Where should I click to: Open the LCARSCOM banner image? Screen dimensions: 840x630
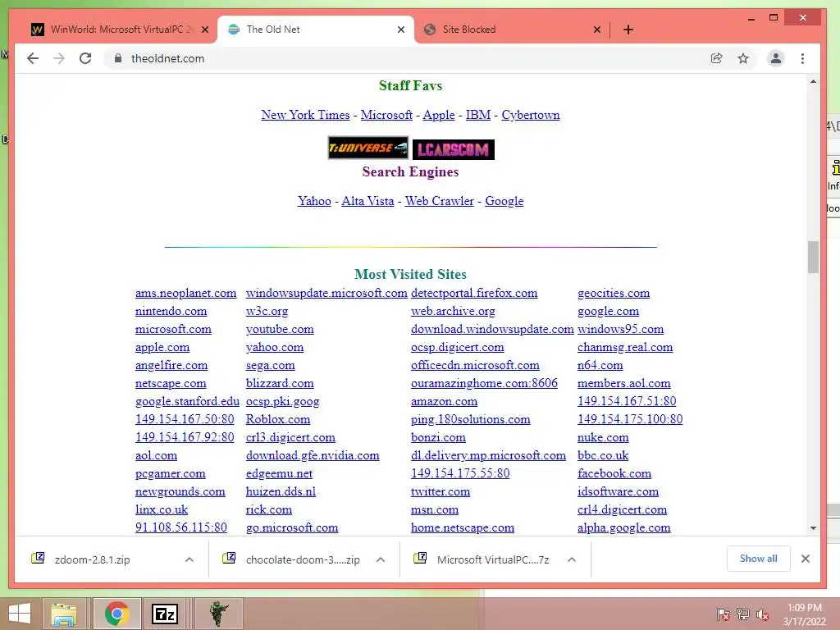453,149
